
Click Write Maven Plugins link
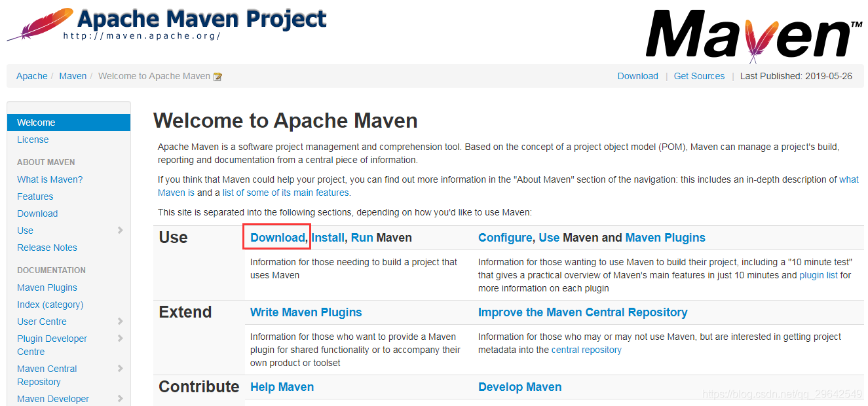pyautogui.click(x=306, y=312)
